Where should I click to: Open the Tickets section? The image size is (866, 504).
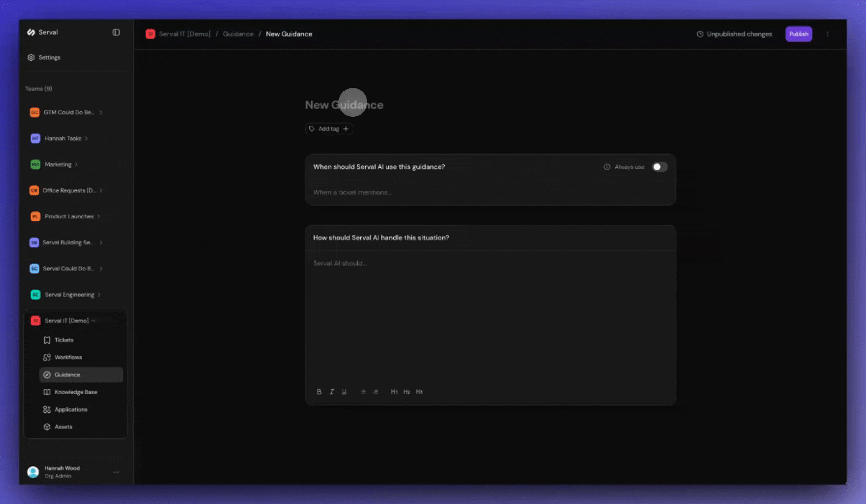(64, 339)
